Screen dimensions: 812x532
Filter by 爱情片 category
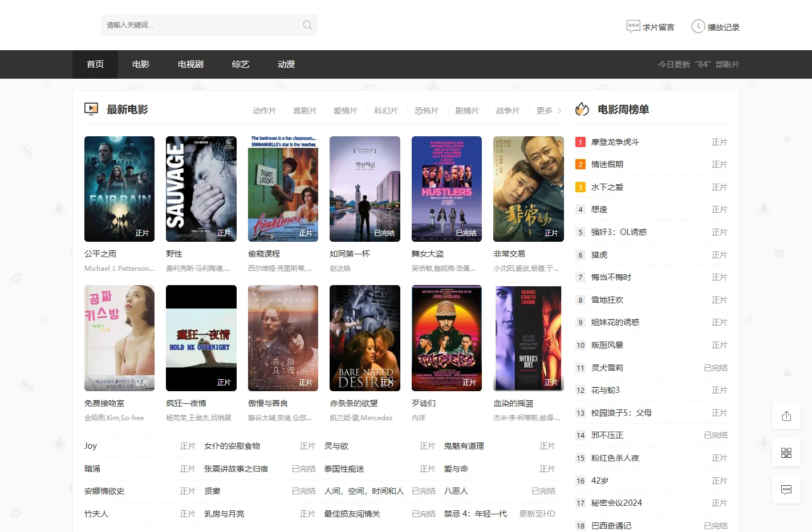[346, 111]
